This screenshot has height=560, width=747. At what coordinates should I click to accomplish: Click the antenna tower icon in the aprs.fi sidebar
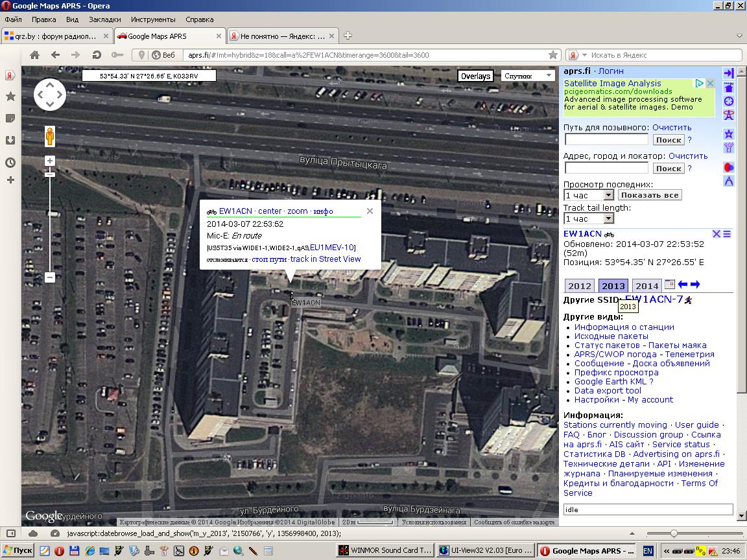point(729,115)
